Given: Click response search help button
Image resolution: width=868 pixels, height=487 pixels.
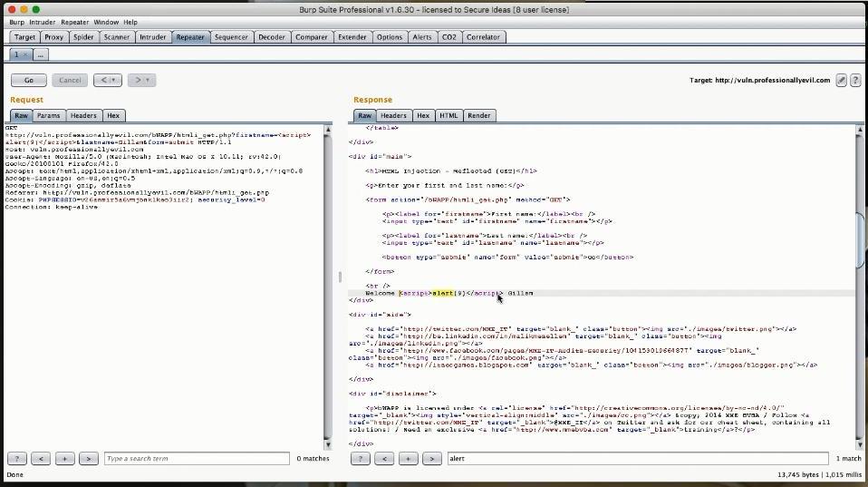Looking at the screenshot, I should [x=360, y=459].
